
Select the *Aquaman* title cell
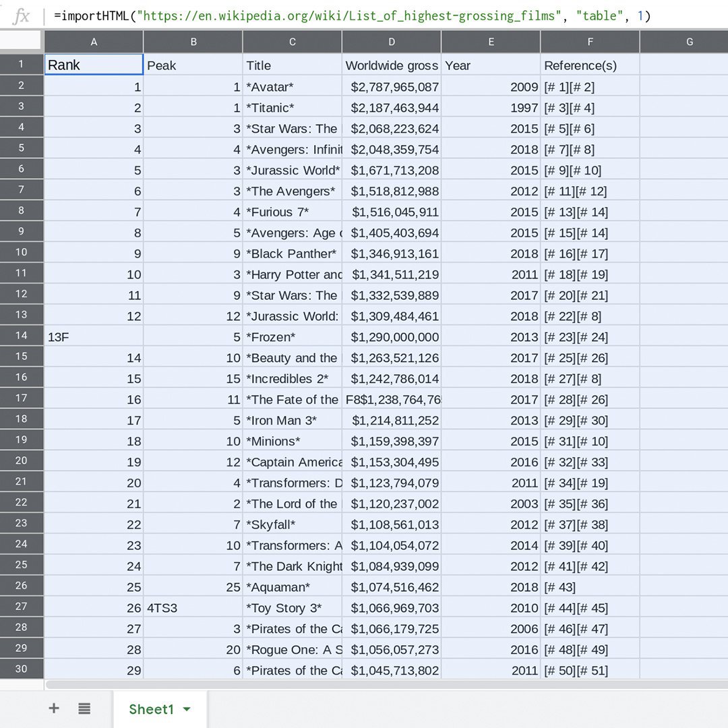click(x=293, y=587)
